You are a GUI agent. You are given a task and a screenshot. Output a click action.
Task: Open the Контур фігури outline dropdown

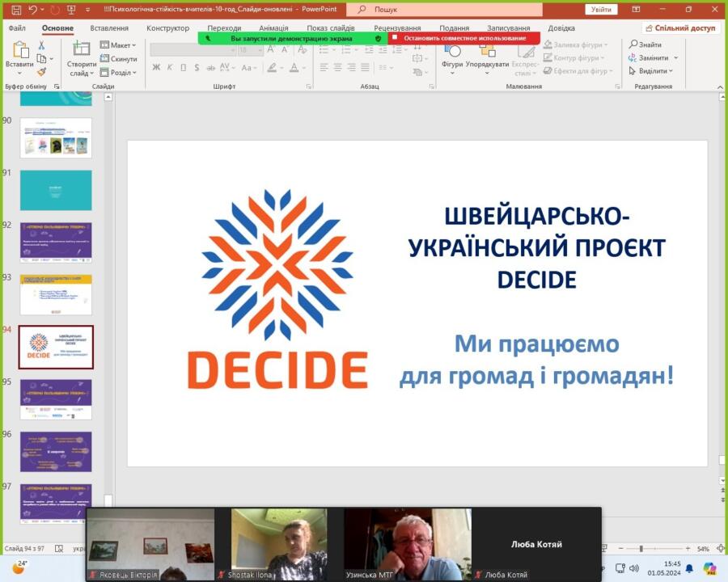click(574, 57)
